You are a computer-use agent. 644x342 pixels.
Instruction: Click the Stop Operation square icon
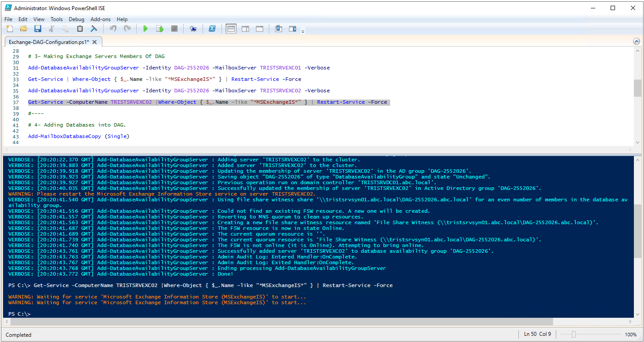174,29
